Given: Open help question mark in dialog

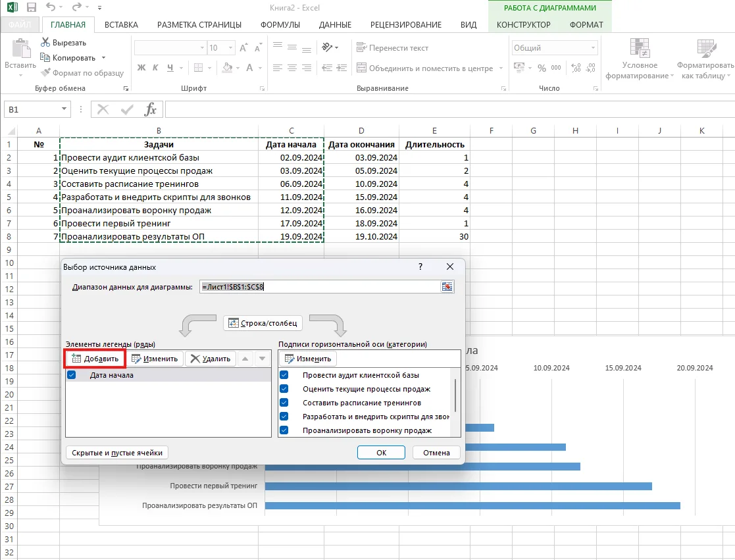Looking at the screenshot, I should (420, 267).
